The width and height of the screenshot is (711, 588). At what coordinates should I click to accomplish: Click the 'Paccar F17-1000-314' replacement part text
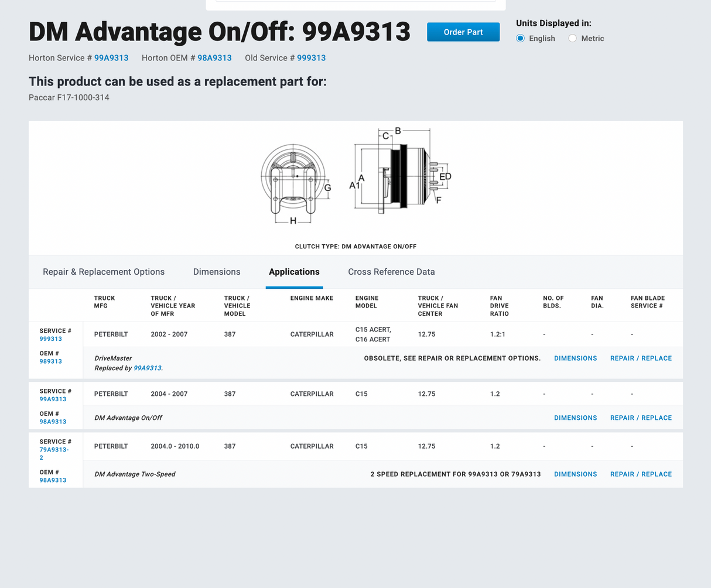tap(69, 97)
